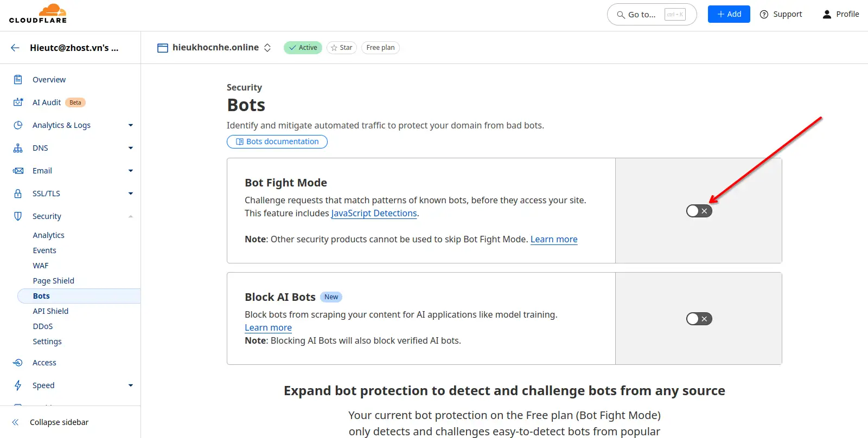Click the SSL/TLS padlock icon
The width and height of the screenshot is (868, 438).
[x=18, y=194]
